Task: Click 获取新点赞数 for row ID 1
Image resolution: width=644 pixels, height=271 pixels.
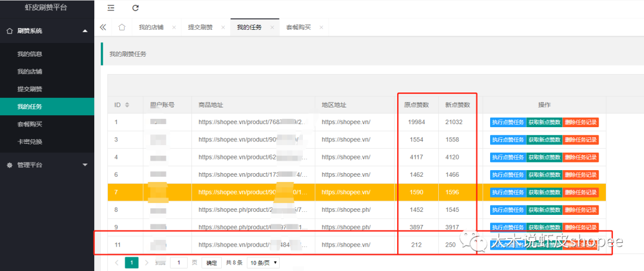Action: [x=544, y=122]
